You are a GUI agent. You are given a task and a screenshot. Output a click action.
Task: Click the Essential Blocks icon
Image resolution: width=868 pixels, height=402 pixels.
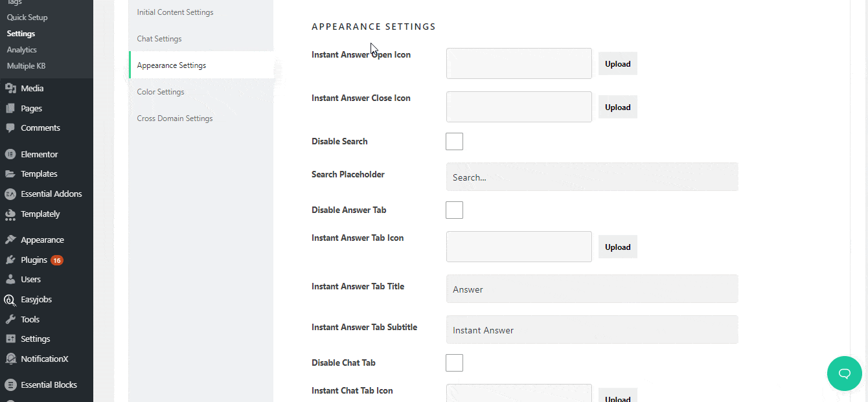tap(10, 385)
